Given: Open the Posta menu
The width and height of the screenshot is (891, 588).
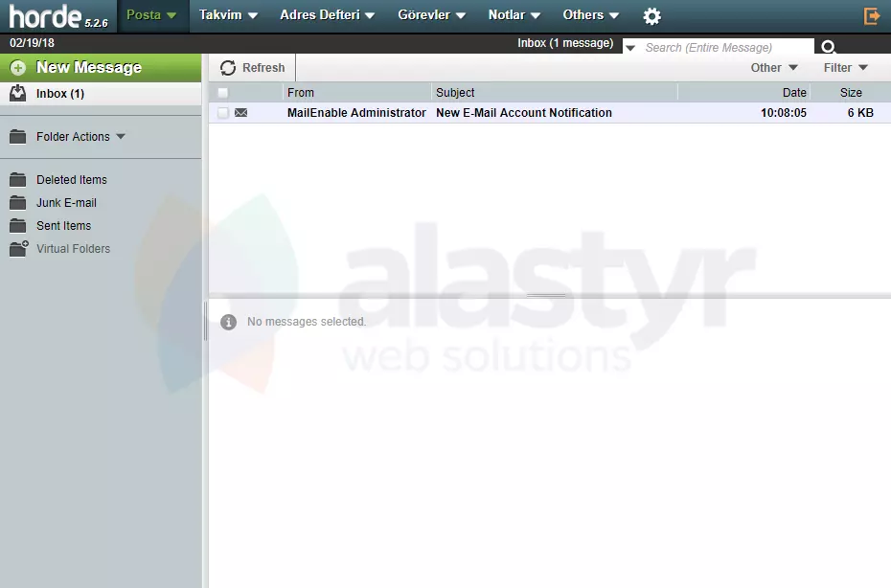Looking at the screenshot, I should (151, 15).
